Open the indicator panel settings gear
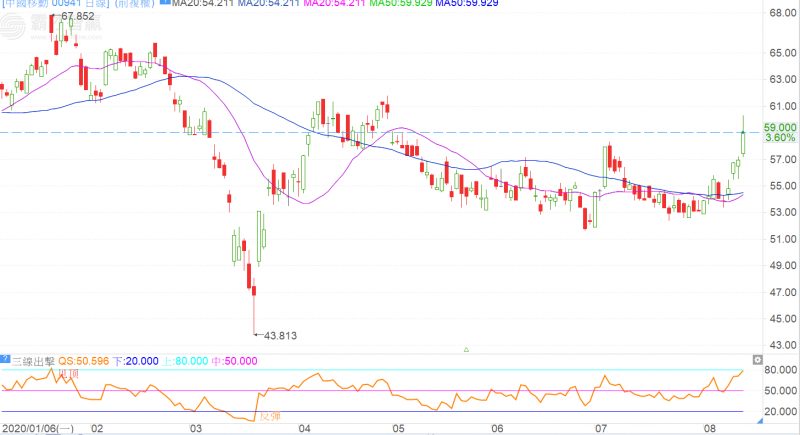 point(757,359)
